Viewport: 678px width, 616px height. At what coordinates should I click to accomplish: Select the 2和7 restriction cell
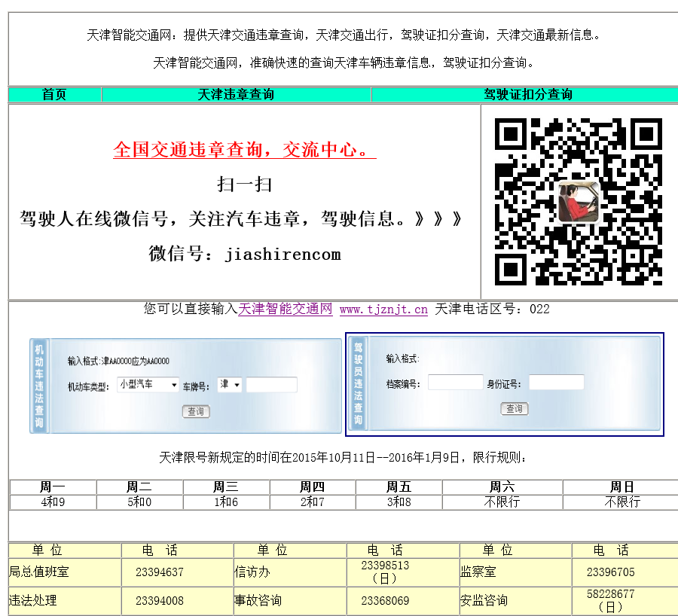[313, 502]
